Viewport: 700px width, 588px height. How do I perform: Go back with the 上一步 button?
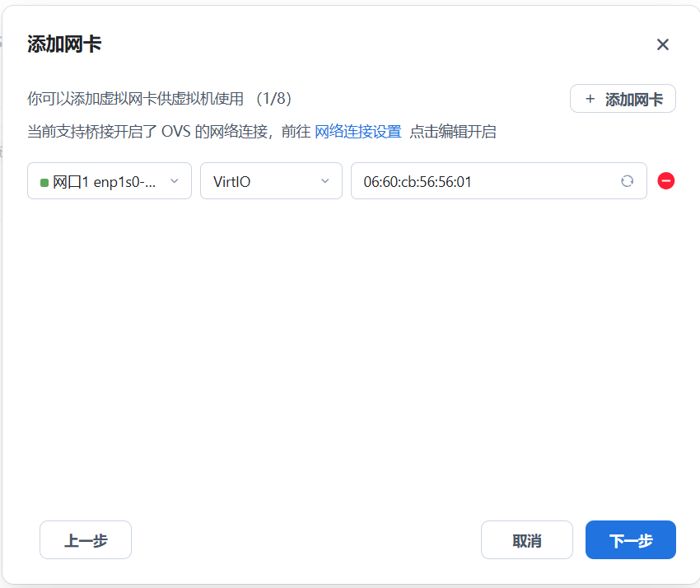[x=86, y=540]
